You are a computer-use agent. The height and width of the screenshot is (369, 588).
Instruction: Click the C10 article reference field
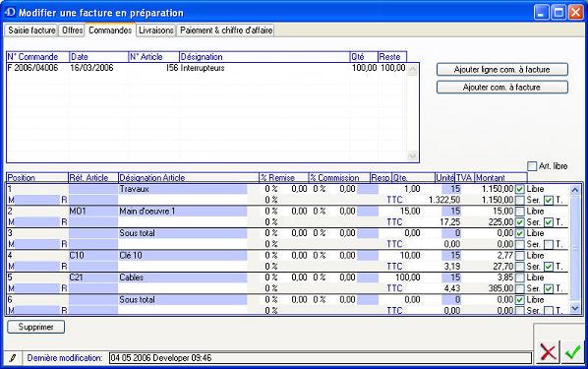pos(93,256)
